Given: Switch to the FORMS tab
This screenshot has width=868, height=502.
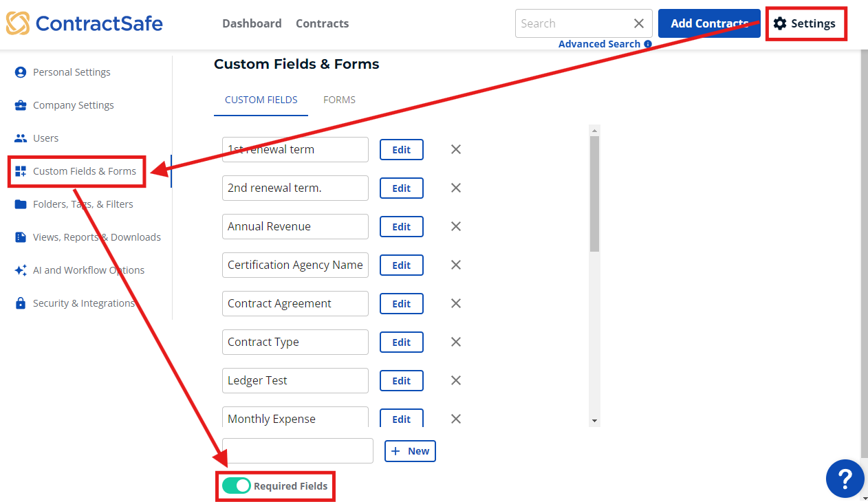Looking at the screenshot, I should (x=339, y=100).
